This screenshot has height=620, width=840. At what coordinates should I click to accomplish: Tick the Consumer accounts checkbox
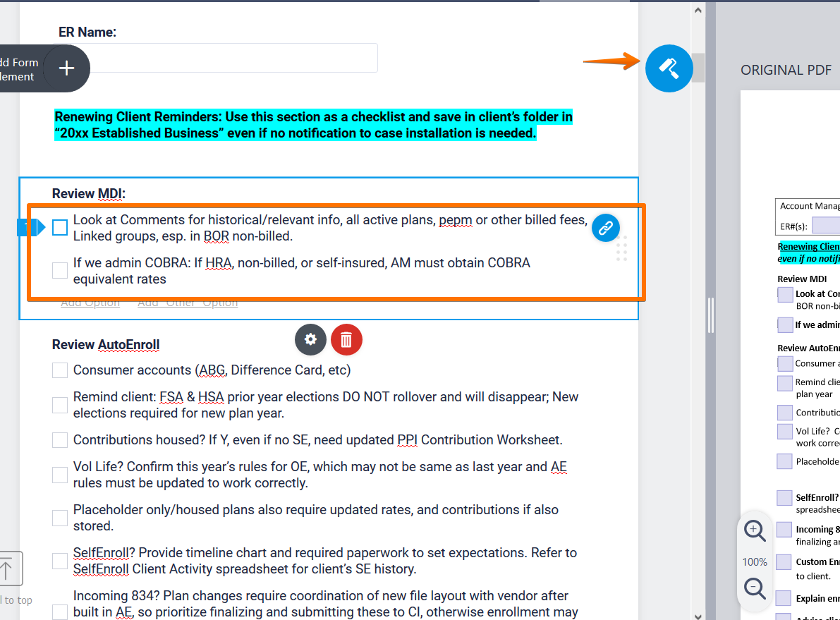[60, 370]
